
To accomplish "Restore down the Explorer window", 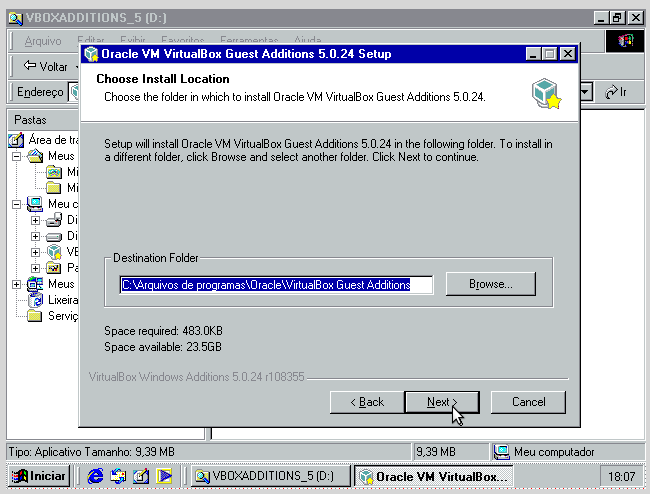I will tap(618, 18).
